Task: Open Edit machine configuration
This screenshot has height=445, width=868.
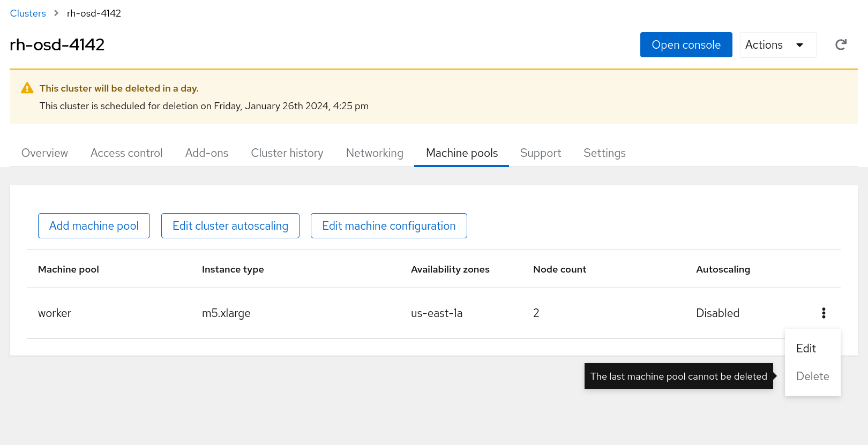Action: tap(389, 226)
